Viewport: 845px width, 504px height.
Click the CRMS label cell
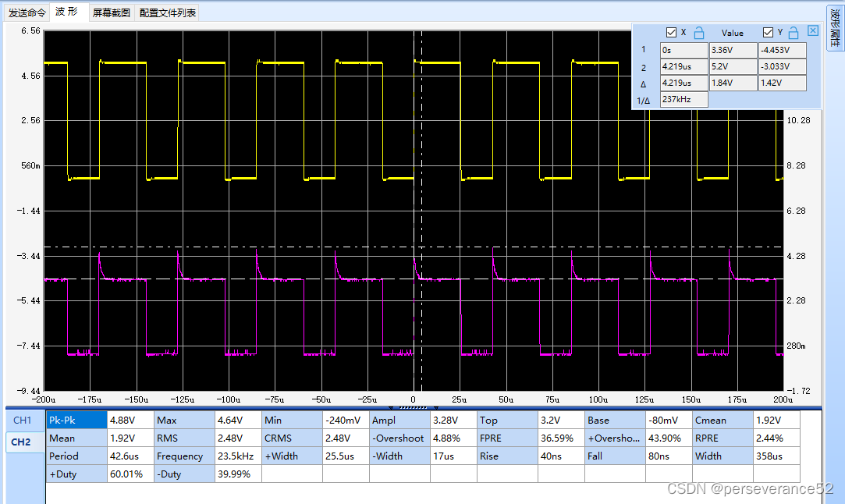point(292,438)
